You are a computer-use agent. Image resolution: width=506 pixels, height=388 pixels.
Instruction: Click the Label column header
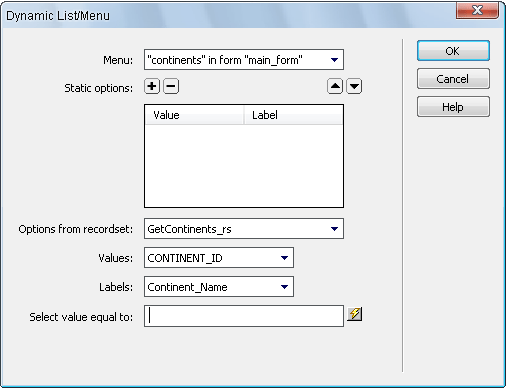point(293,115)
